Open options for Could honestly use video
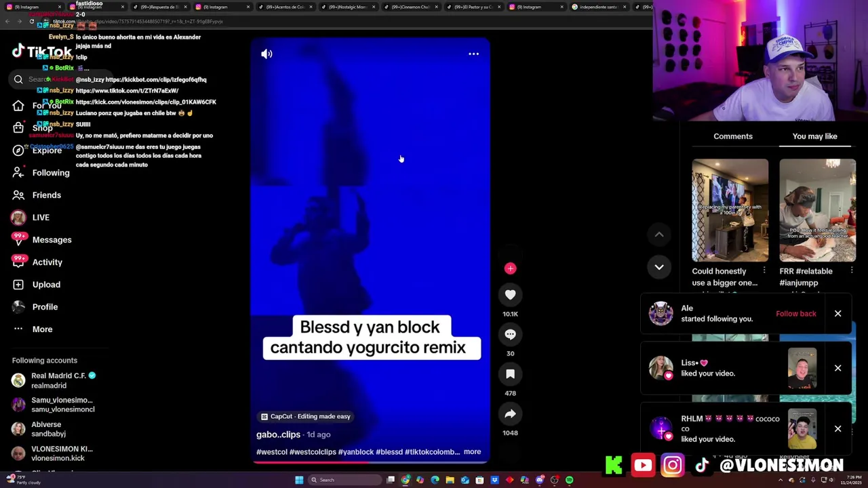 point(764,271)
